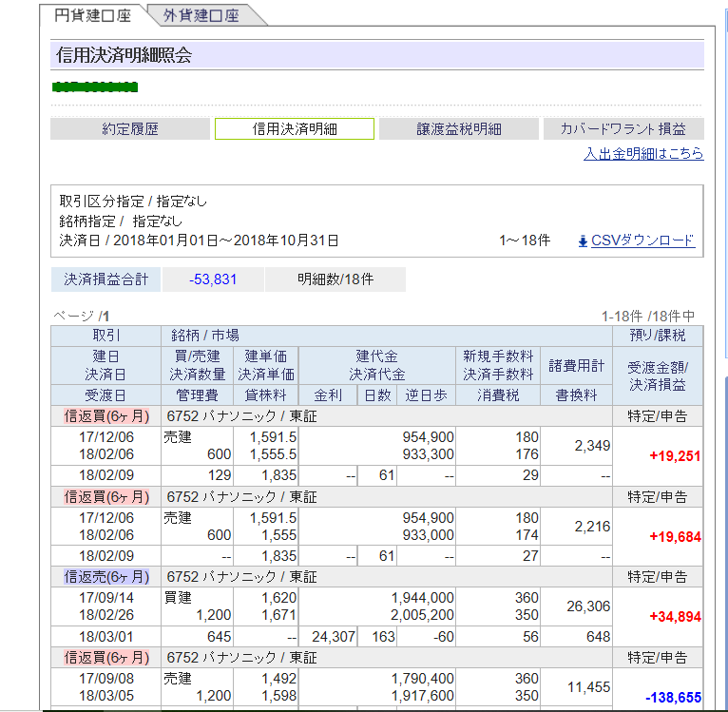Click the 諸費用計 column header

(576, 366)
